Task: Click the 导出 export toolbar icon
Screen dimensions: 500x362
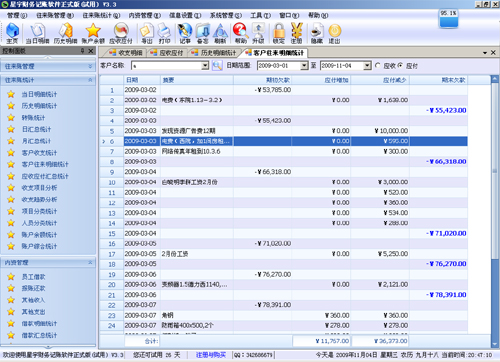Action: [x=147, y=33]
